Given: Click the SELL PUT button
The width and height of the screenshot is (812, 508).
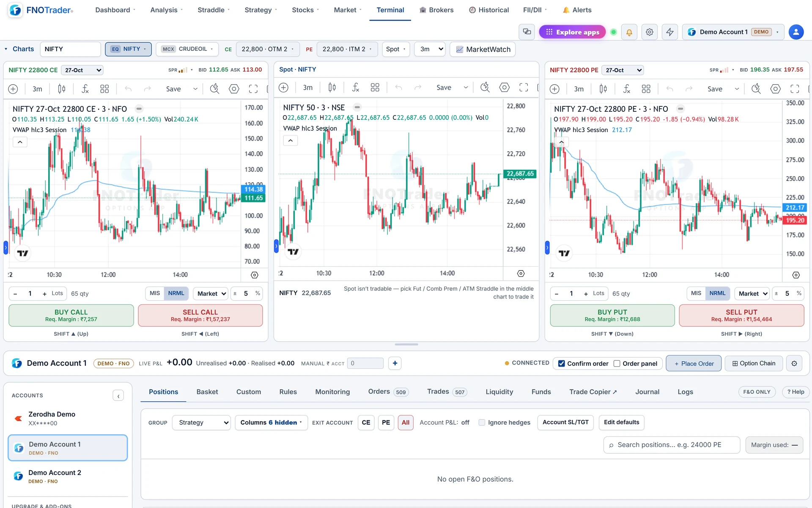Looking at the screenshot, I should click(x=741, y=315).
